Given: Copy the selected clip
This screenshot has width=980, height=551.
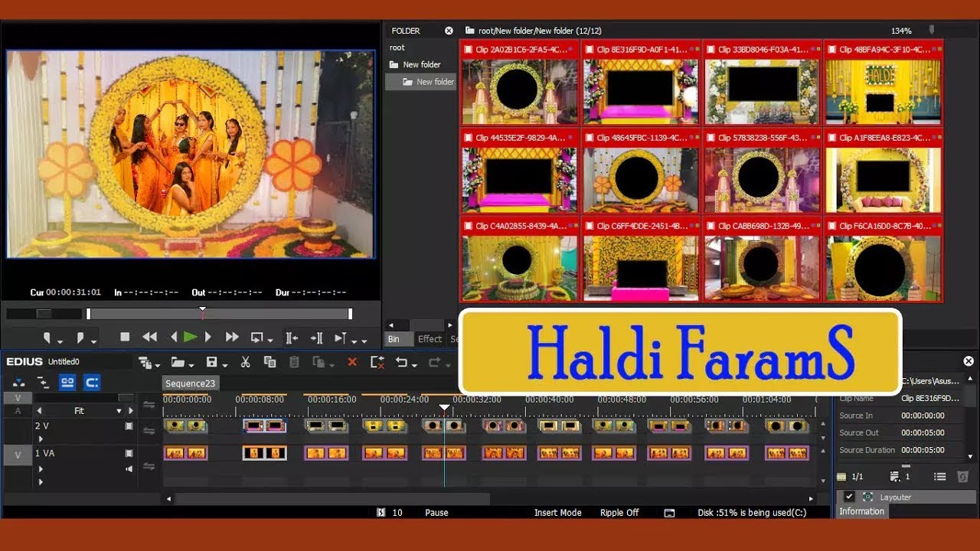Looking at the screenshot, I should [269, 363].
